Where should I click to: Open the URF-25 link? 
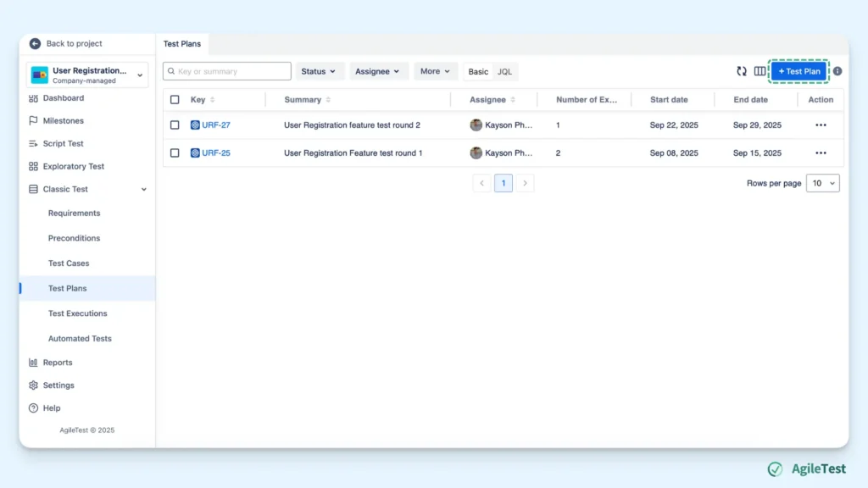216,152
